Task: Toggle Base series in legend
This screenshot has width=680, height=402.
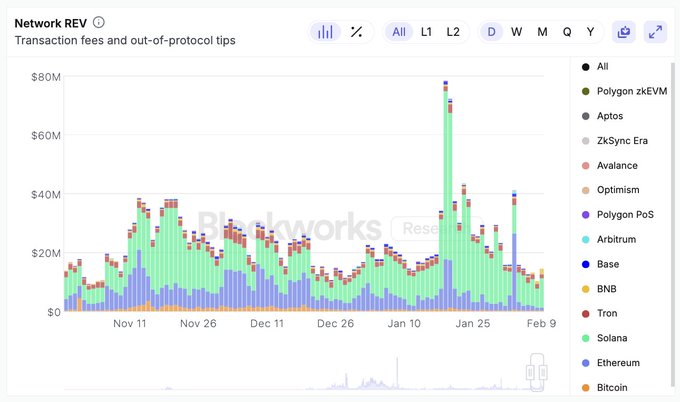Action: (600, 264)
